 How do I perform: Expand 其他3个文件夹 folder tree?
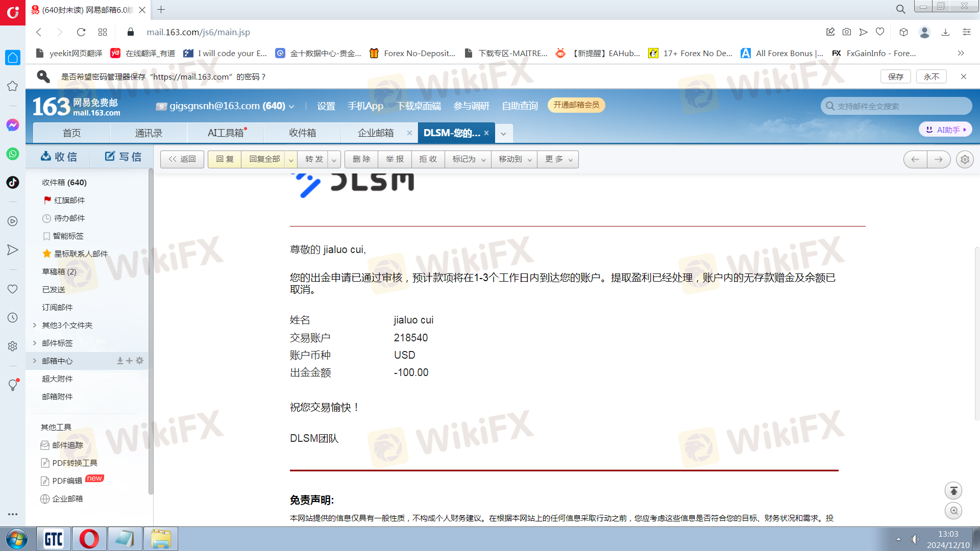tap(34, 325)
